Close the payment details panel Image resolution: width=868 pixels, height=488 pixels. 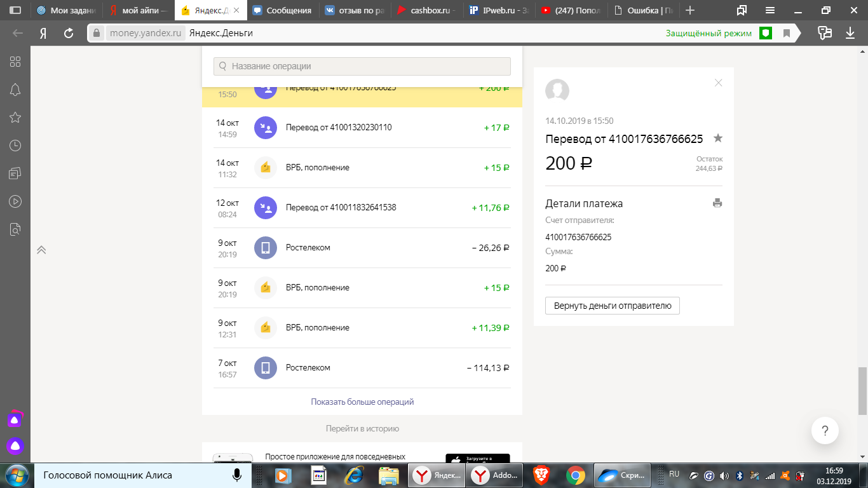coord(719,83)
